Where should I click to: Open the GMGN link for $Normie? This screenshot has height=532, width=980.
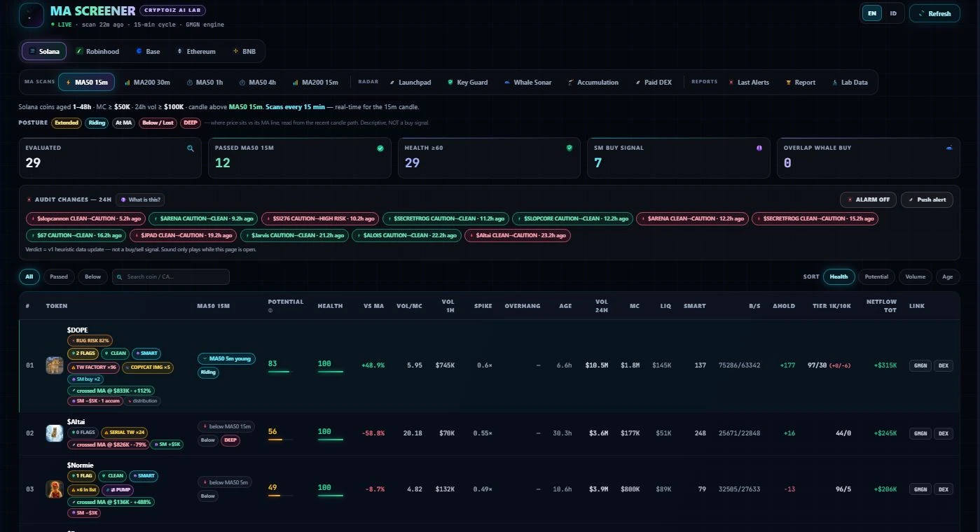tap(920, 489)
